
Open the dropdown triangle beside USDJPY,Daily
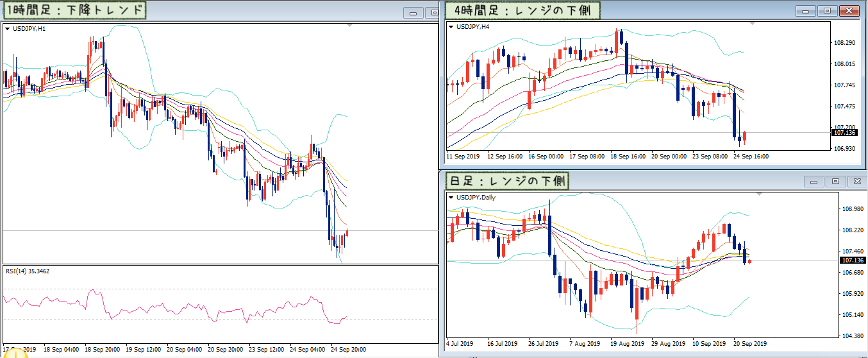pos(451,198)
